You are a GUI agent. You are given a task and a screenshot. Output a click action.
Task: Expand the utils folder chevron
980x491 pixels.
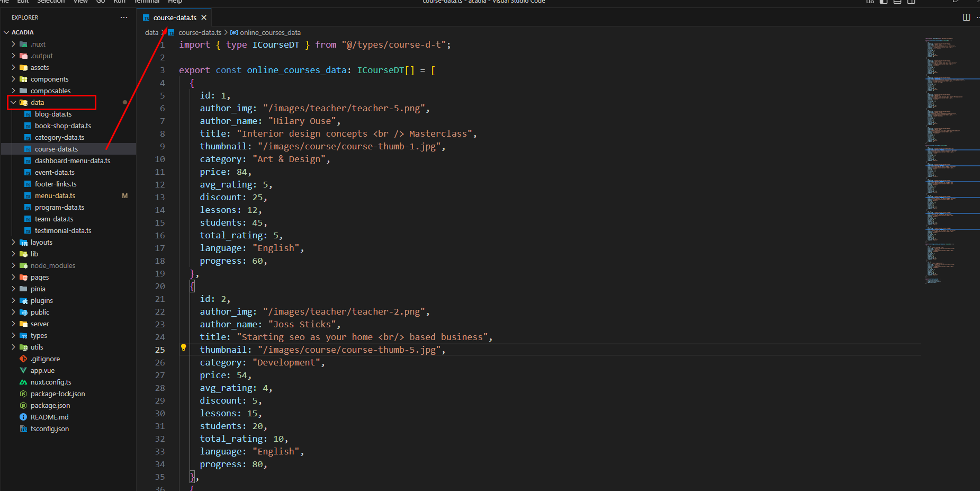13,347
